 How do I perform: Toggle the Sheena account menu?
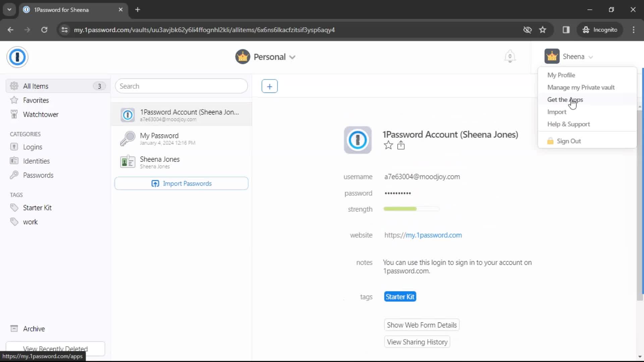tap(569, 57)
